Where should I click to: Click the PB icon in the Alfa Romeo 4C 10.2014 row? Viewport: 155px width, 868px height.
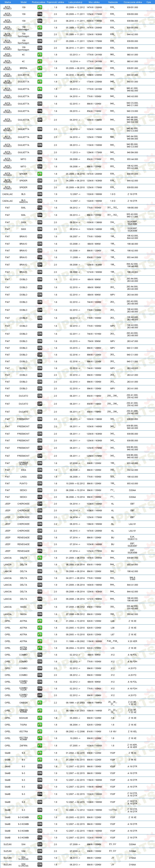tap(40, 61)
